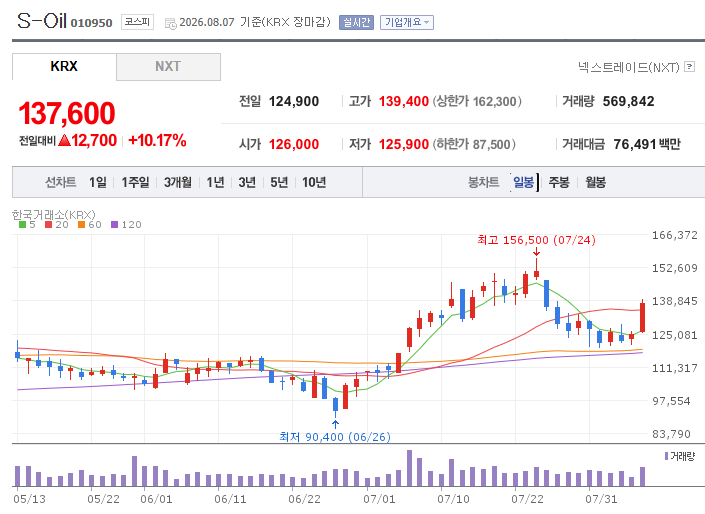Select the 10년 line chart period

[314, 182]
